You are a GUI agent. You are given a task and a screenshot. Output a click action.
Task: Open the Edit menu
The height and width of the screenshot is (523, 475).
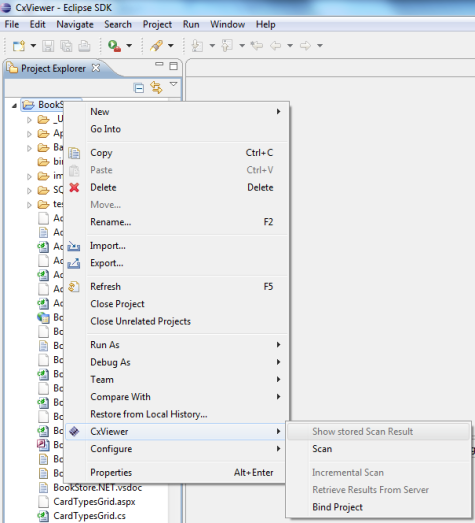coord(37,24)
